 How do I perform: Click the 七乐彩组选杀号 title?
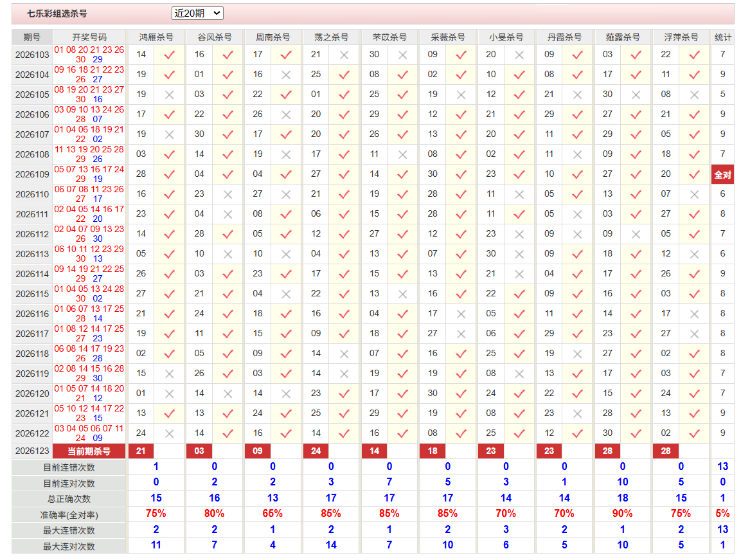[57, 14]
